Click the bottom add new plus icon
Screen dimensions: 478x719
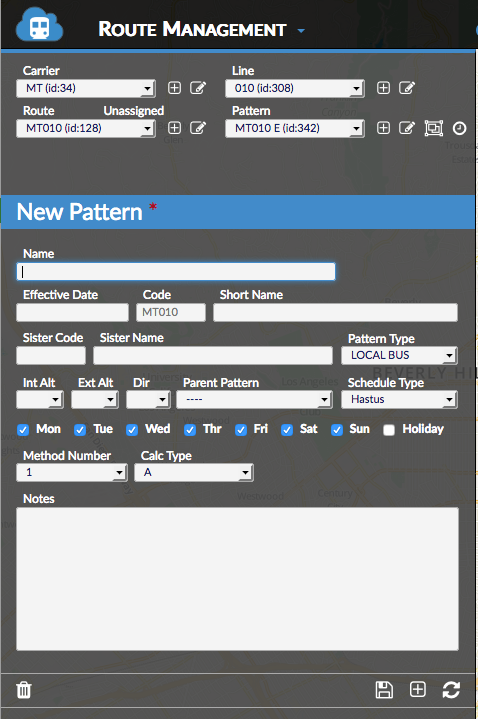(417, 689)
